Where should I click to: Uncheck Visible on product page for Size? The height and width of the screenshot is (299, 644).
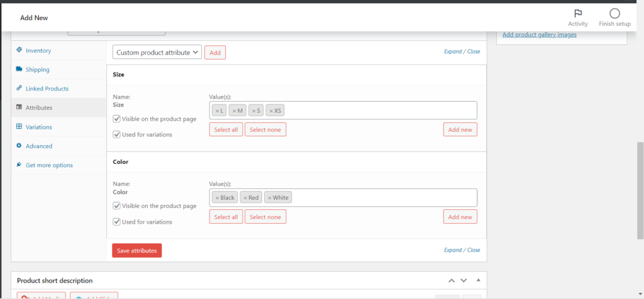(117, 119)
